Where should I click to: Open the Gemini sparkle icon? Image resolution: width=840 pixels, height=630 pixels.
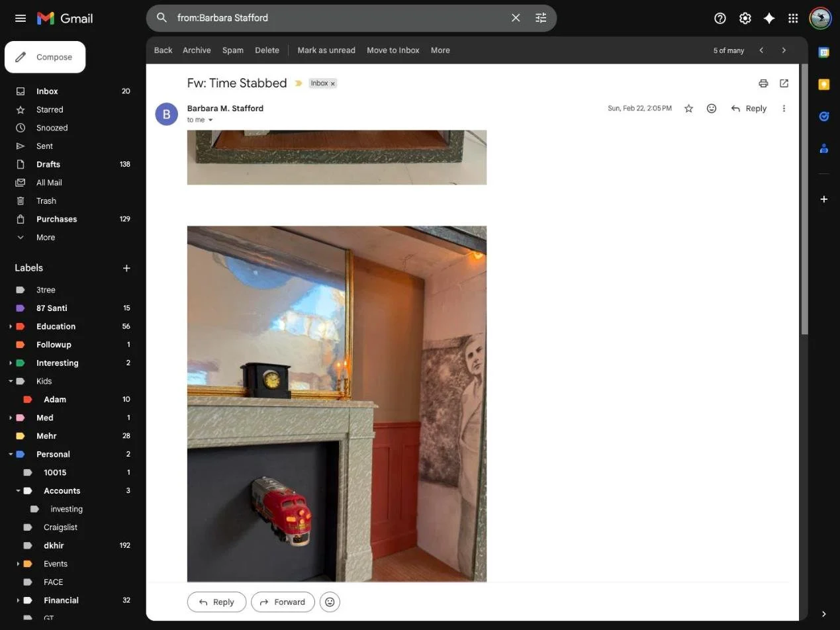coord(769,18)
